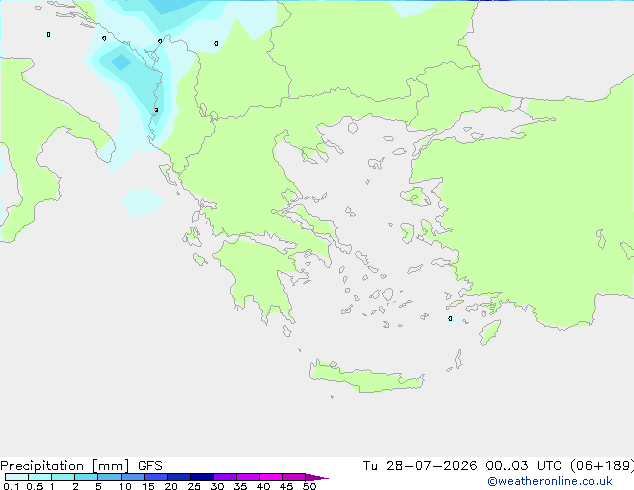Pick the 5–10 mm legend color swatch
Viewport: 634px width, 490px height.
(110, 477)
